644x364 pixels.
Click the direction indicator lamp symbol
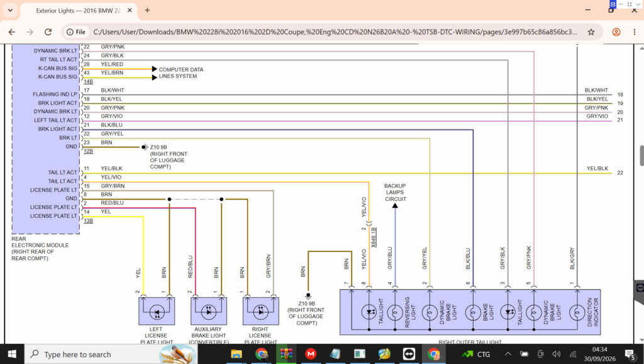point(577,312)
